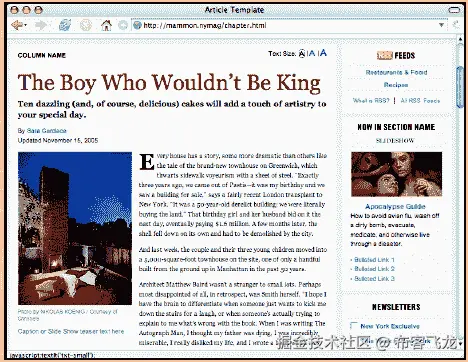Click the SLIDESHOW label
Screen dimensions: 468x362
pos(395,140)
